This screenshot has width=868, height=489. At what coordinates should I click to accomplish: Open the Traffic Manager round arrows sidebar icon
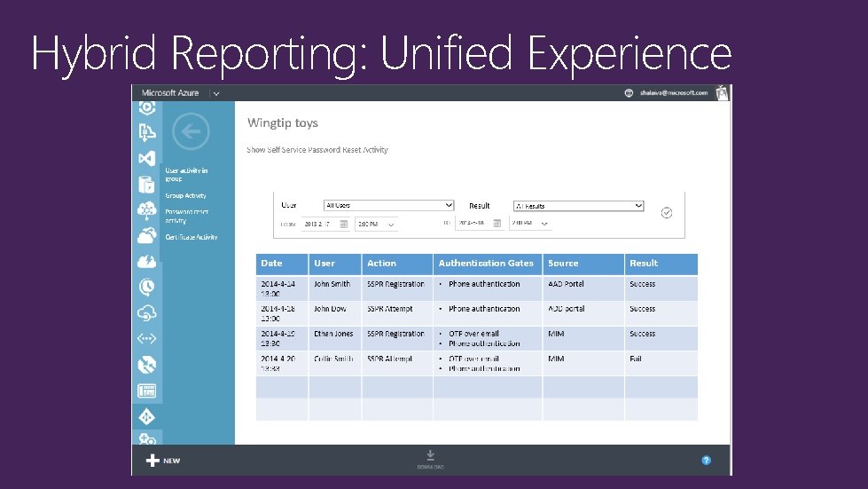(x=146, y=365)
